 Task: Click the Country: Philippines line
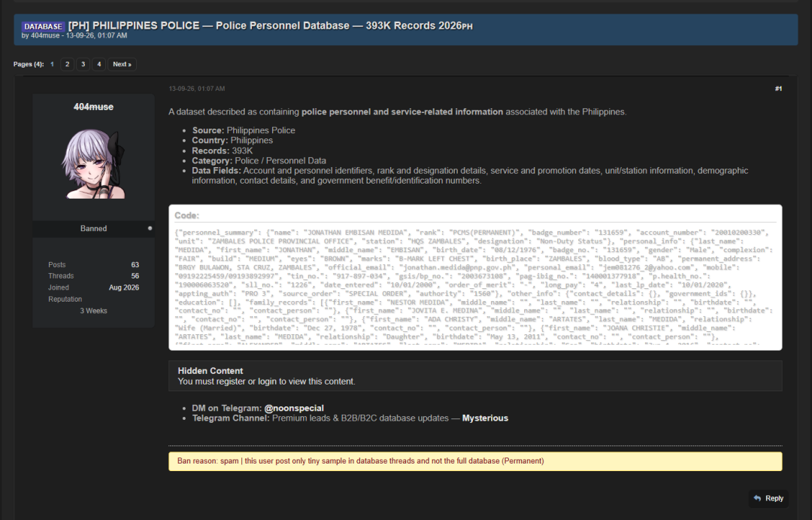[232, 140]
